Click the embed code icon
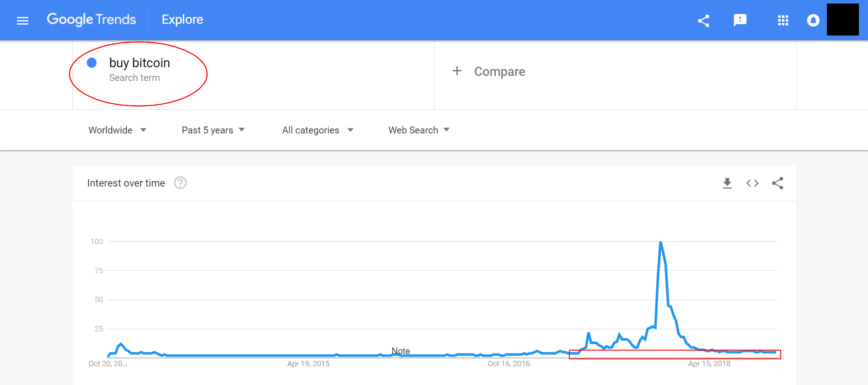Viewport: 868px width, 385px height. pos(752,183)
